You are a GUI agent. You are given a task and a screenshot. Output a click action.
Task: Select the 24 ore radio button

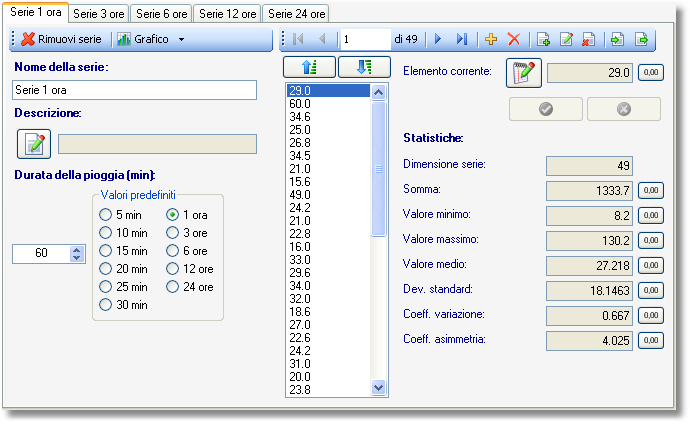pyautogui.click(x=172, y=287)
